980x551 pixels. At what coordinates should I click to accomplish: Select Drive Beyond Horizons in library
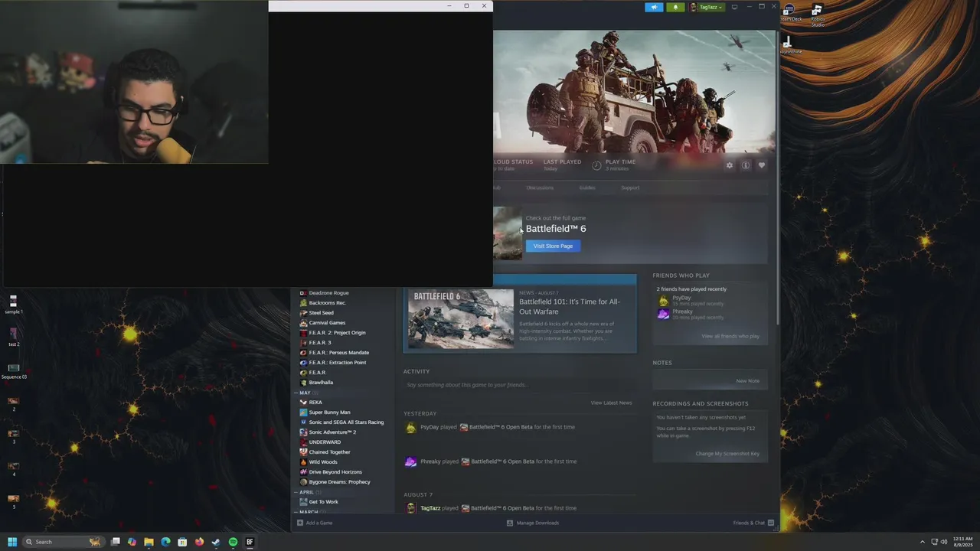pyautogui.click(x=335, y=471)
